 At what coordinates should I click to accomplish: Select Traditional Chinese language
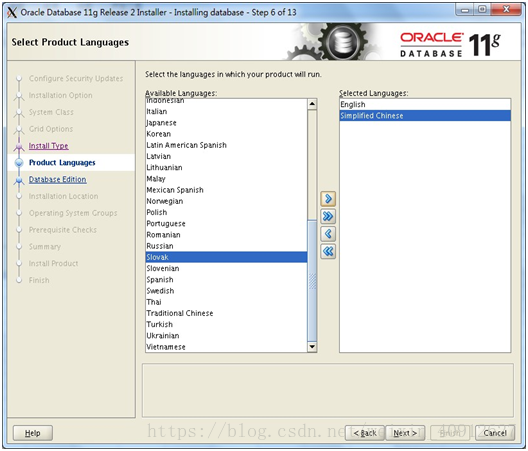click(x=226, y=313)
